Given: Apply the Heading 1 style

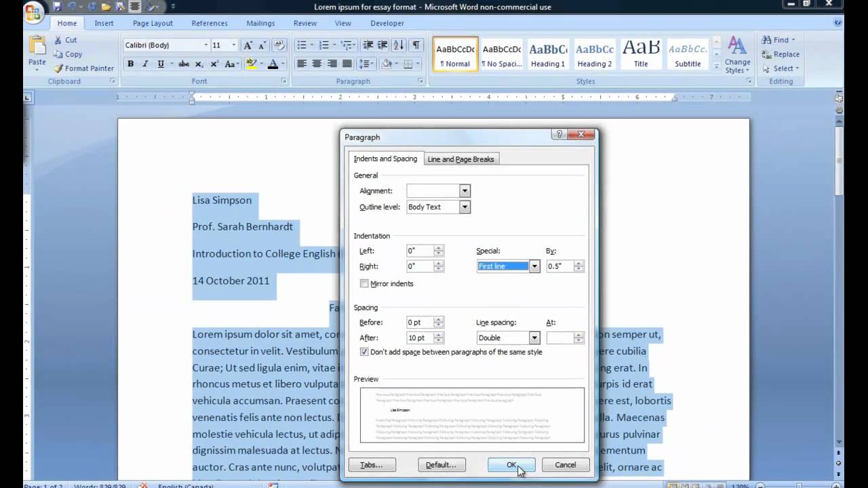Looking at the screenshot, I should pyautogui.click(x=548, y=55).
